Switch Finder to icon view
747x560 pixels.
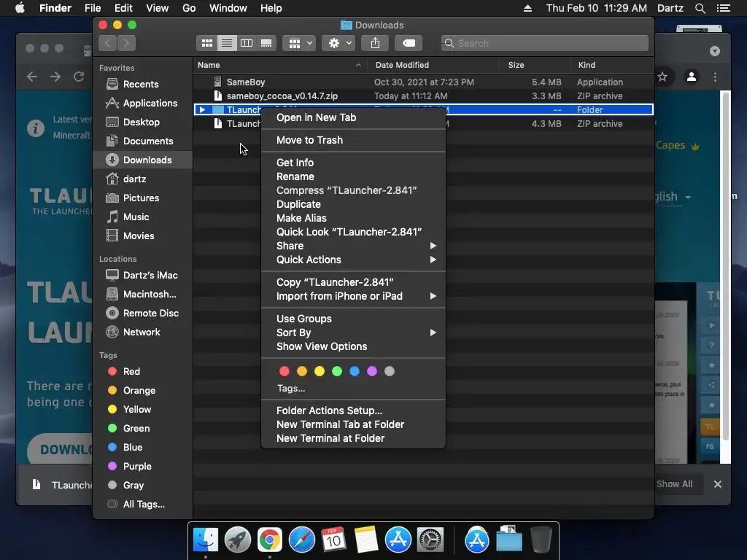206,43
